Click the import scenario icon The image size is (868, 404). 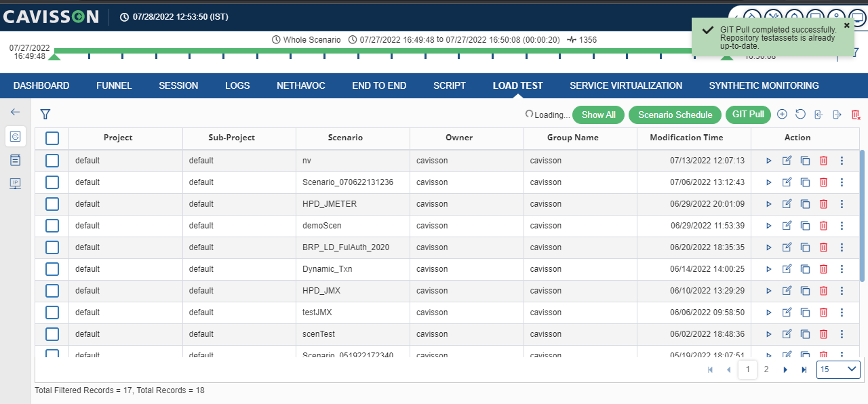[818, 115]
